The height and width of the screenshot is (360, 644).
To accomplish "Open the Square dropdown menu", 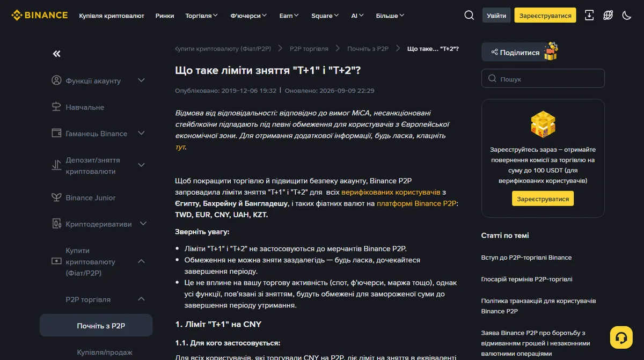I will coord(325,16).
